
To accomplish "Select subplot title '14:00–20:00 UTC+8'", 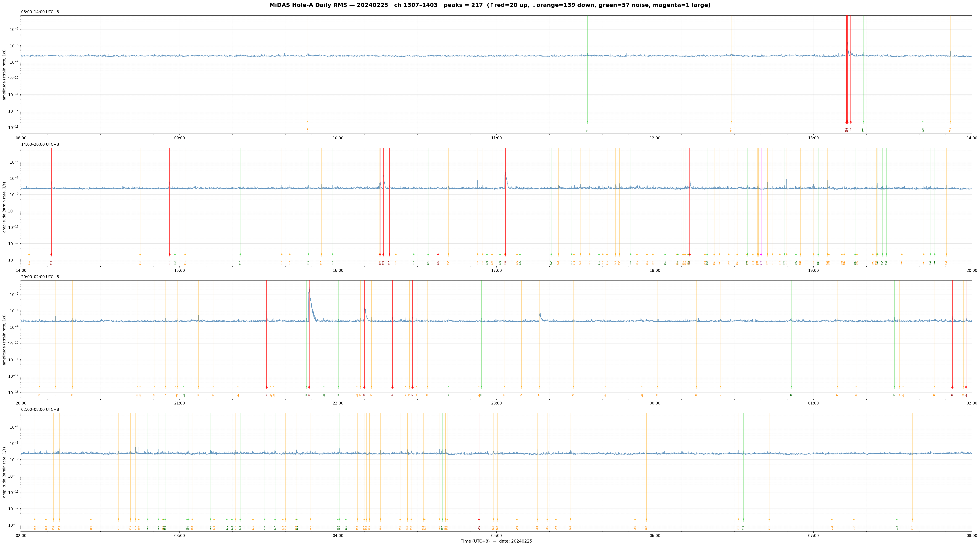I will (40, 145).
